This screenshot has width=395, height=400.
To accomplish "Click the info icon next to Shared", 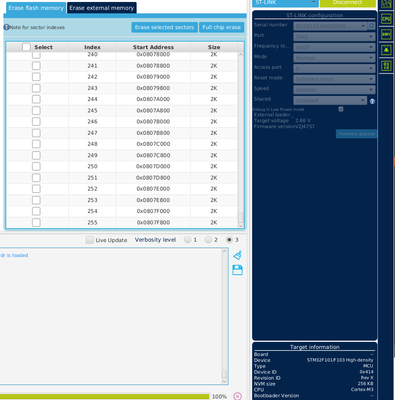I will 372,101.
